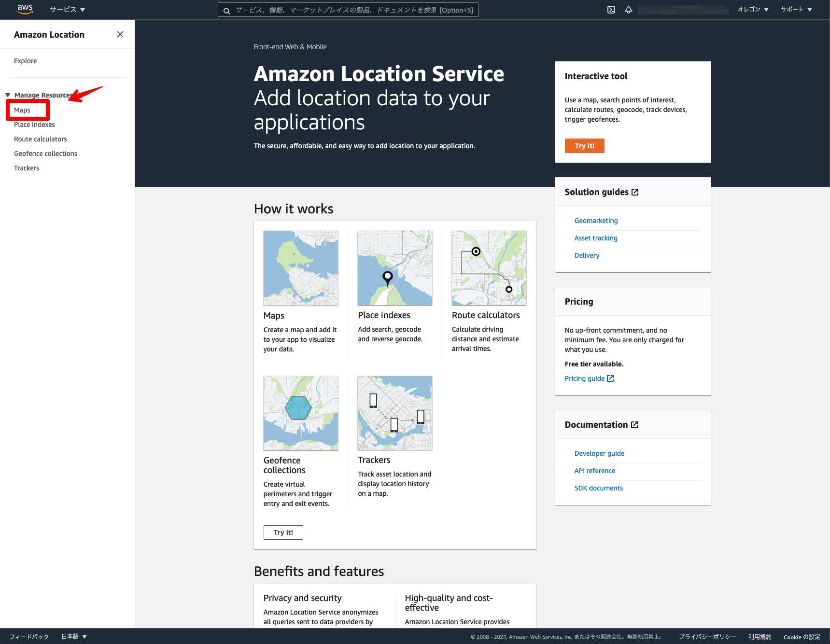Open Explore in the sidebar
The height and width of the screenshot is (644, 830).
[26, 61]
